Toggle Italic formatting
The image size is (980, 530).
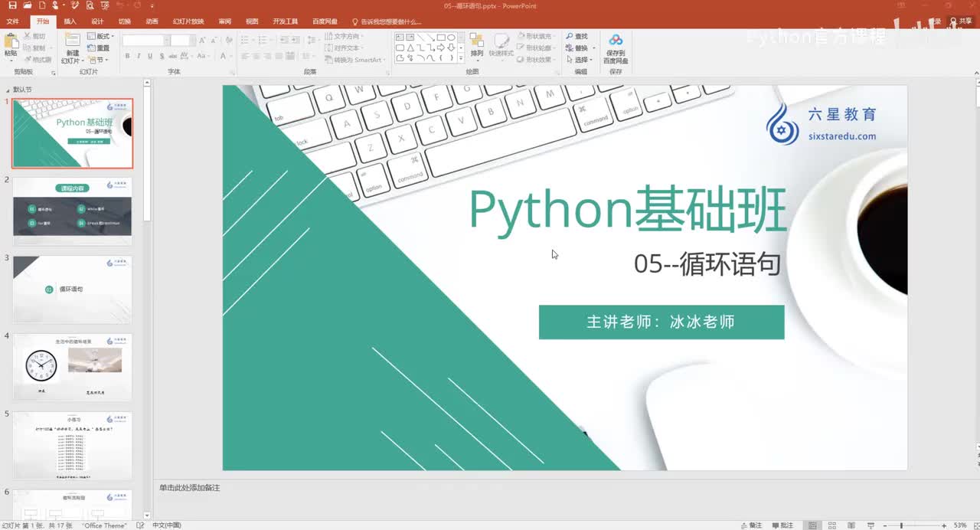(138, 56)
